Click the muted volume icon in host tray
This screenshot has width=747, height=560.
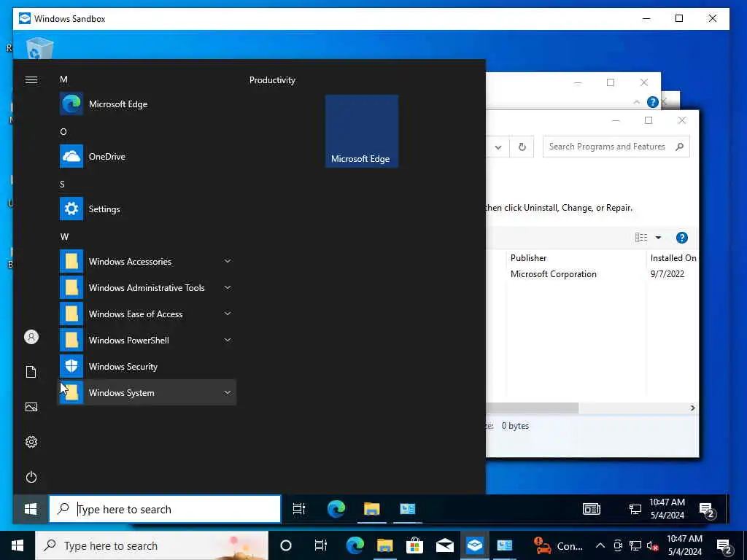[x=652, y=545]
